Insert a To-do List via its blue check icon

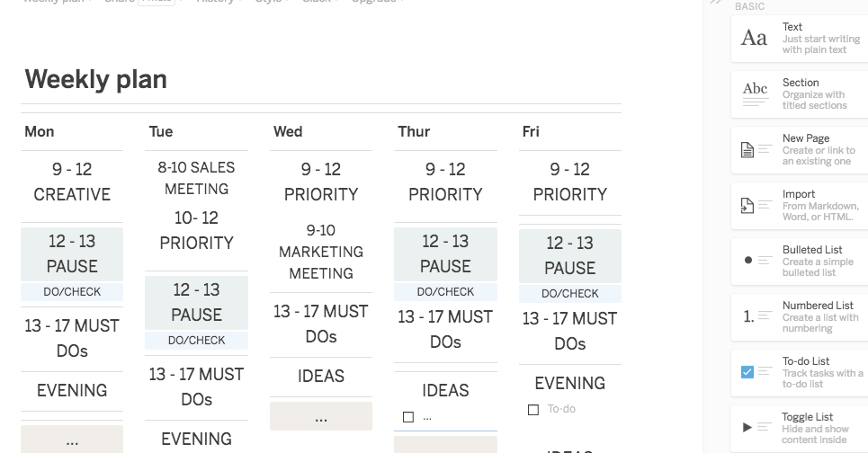click(747, 372)
